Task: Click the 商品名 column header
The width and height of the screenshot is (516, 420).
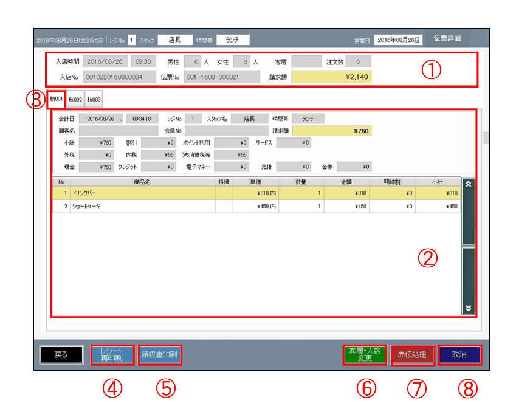Action: click(x=142, y=181)
